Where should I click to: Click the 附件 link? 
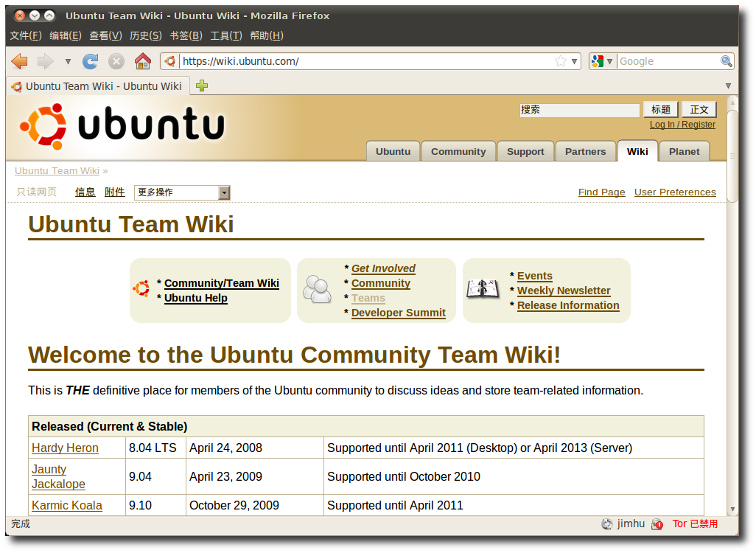tap(115, 192)
